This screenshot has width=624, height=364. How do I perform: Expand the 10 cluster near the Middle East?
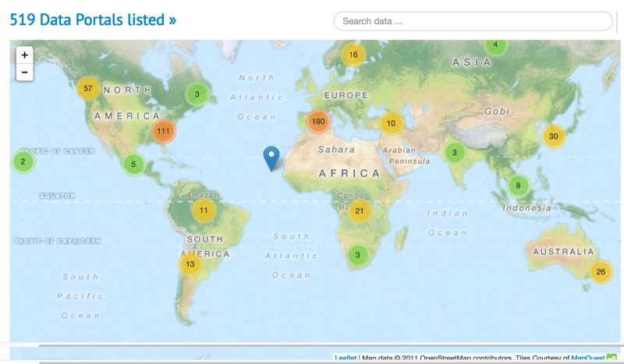[392, 123]
